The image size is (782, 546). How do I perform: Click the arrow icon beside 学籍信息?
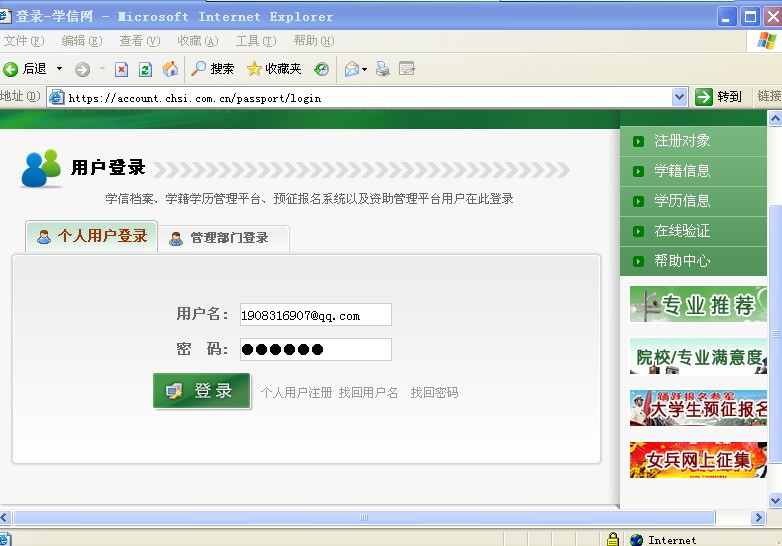[x=638, y=172]
